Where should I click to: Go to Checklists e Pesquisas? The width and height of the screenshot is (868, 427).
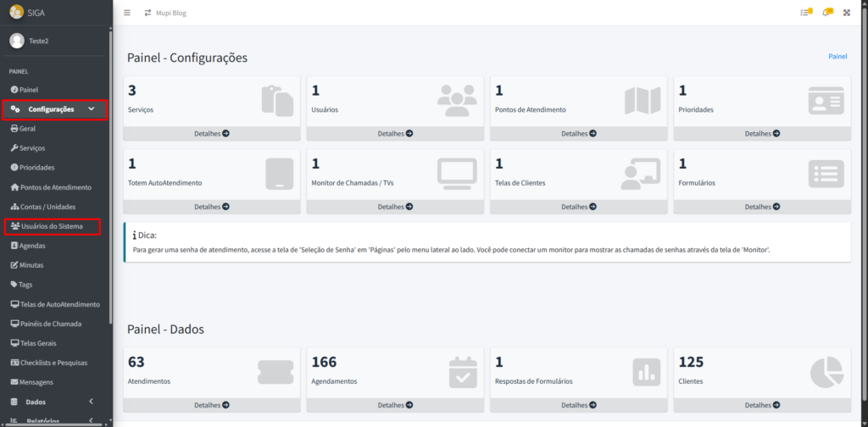[x=54, y=363]
